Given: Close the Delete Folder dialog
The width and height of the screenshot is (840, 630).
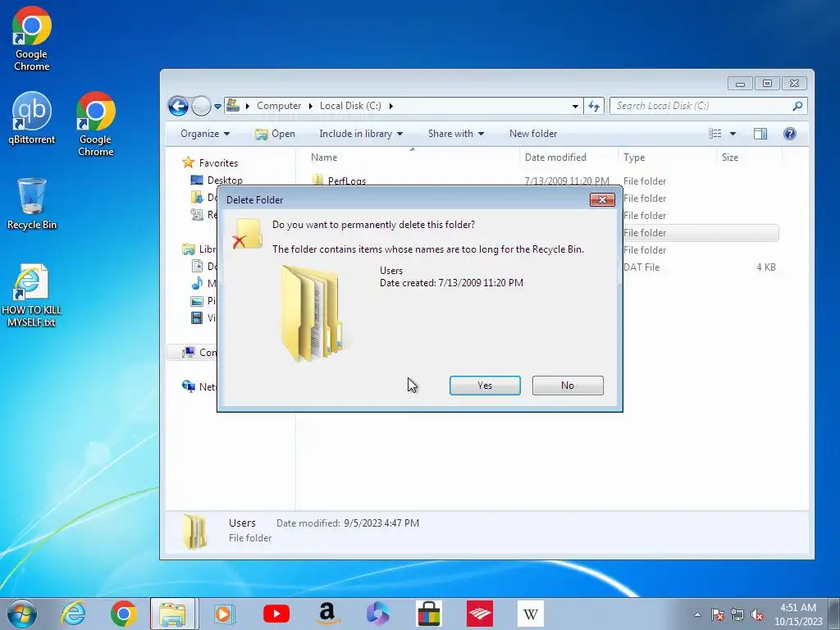Looking at the screenshot, I should (x=602, y=199).
